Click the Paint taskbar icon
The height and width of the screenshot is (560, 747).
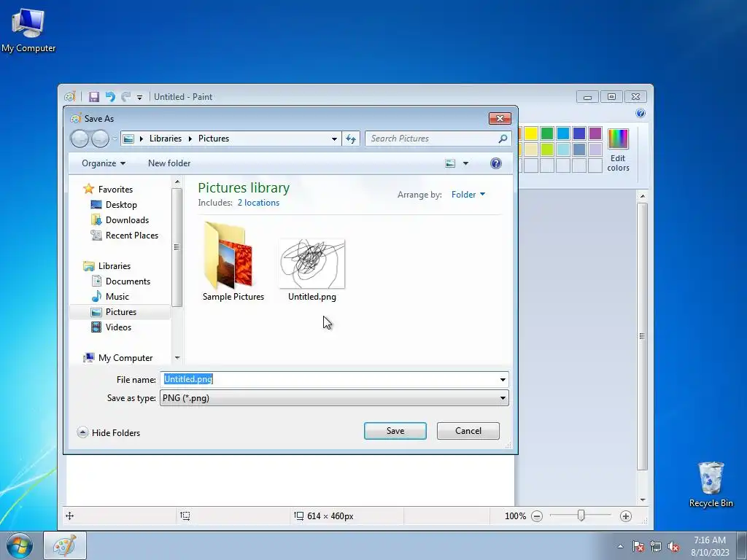(65, 545)
